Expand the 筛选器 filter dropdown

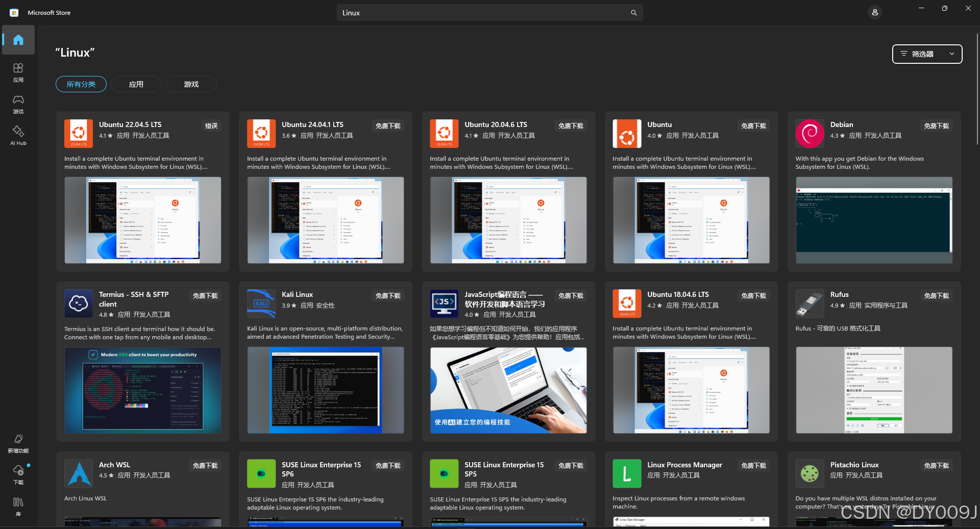tap(927, 54)
